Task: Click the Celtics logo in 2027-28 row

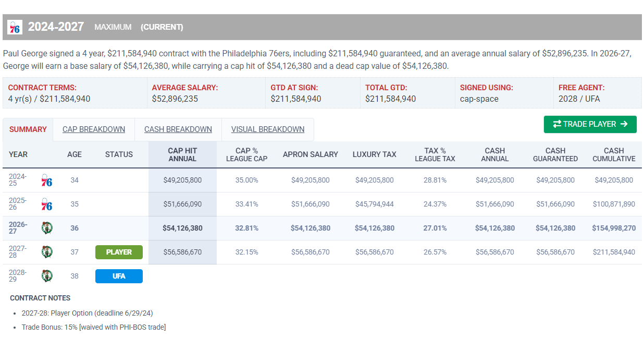Action: 47,252
